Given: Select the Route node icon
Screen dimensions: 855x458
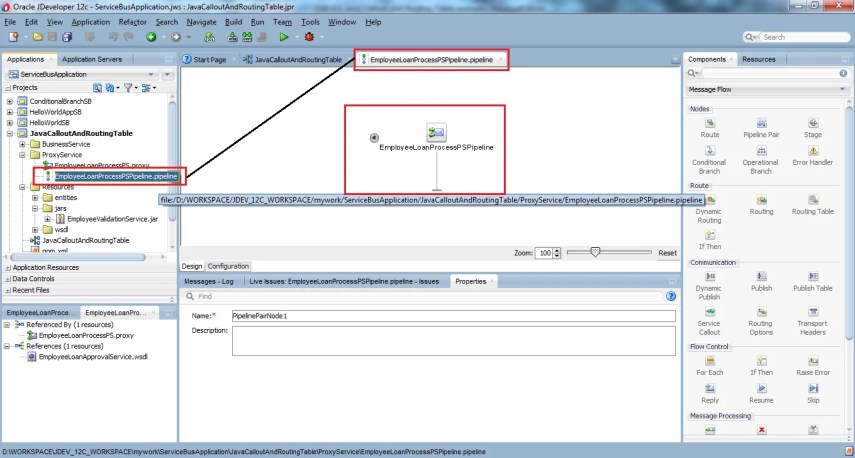Looking at the screenshot, I should pyautogui.click(x=709, y=123).
